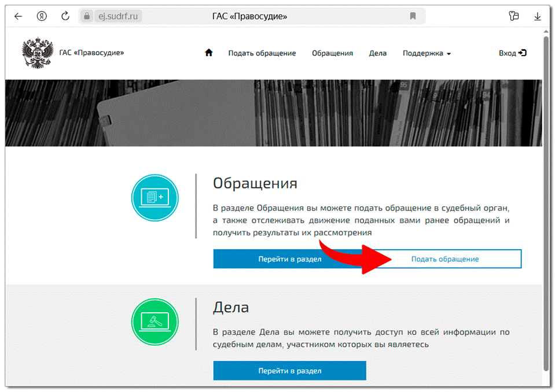The width and height of the screenshot is (555, 392).
Task: Click the browser back arrow
Action: tap(18, 16)
